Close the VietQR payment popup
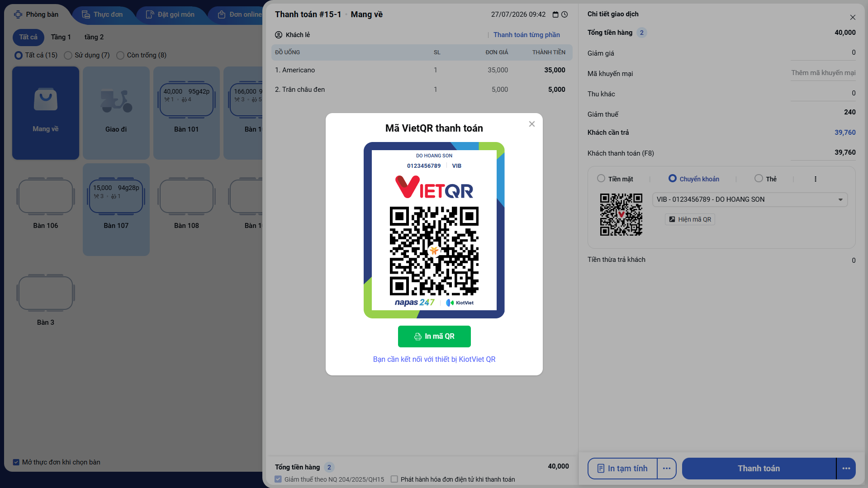This screenshot has height=488, width=868. (x=532, y=124)
